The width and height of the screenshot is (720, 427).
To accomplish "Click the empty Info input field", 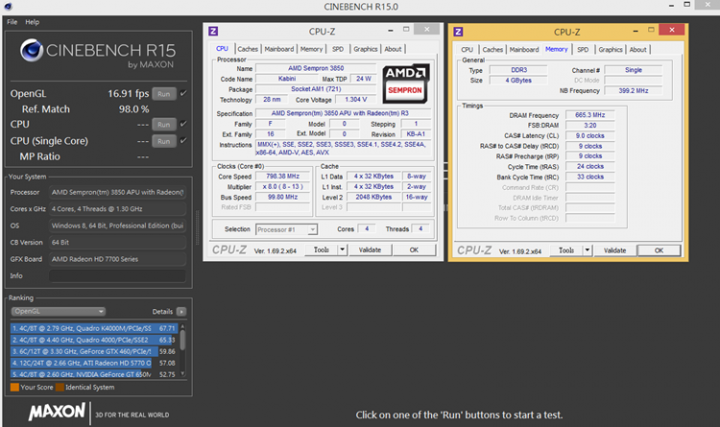I will tap(117, 275).
